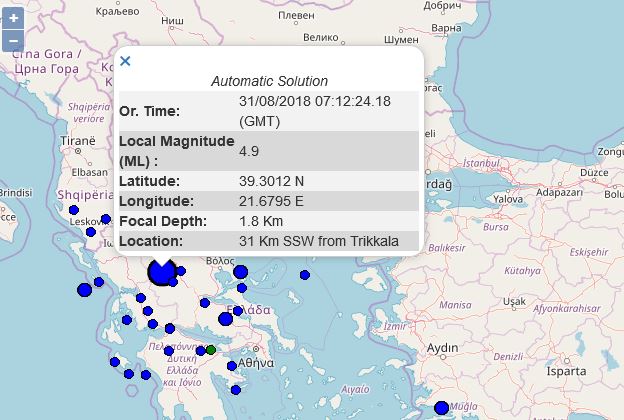This screenshot has width=624, height=420.
Task: Click the zoom out minus button
Action: (x=13, y=41)
